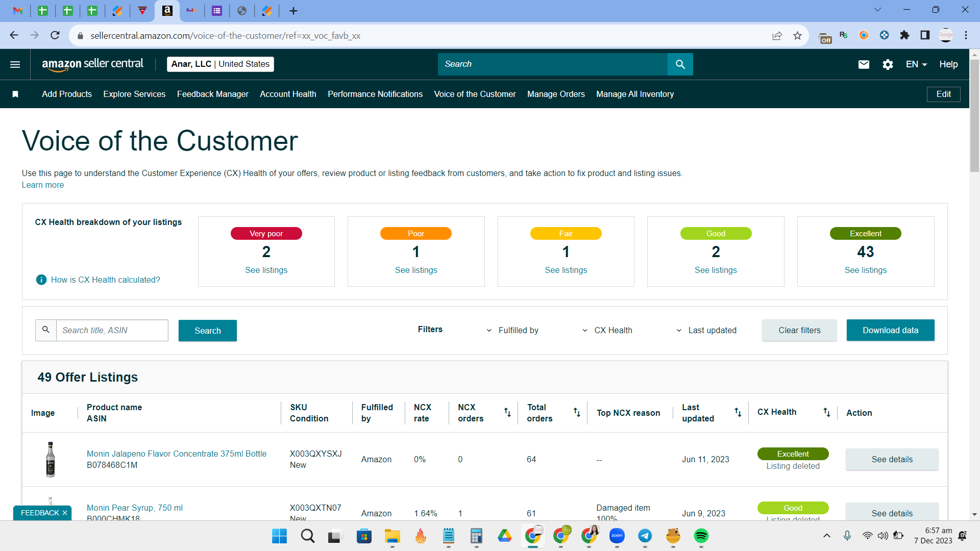Show hidden system tray icons
980x551 pixels.
click(x=827, y=536)
